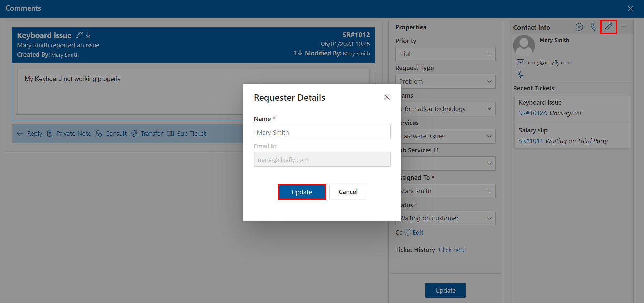Click the Private Note action
This screenshot has width=644, height=303.
point(69,133)
